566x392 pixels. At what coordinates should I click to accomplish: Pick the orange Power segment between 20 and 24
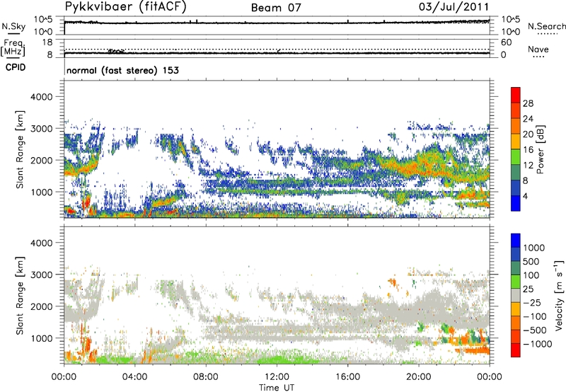coord(516,126)
